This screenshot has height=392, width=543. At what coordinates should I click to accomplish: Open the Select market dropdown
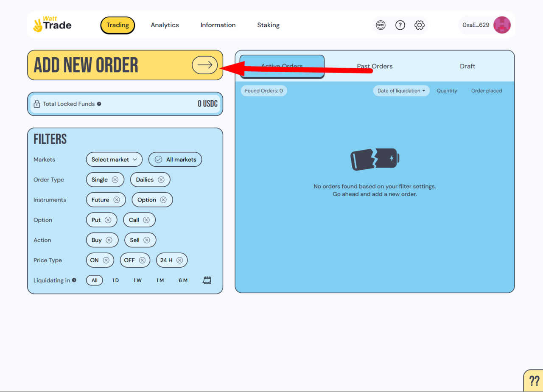114,160
